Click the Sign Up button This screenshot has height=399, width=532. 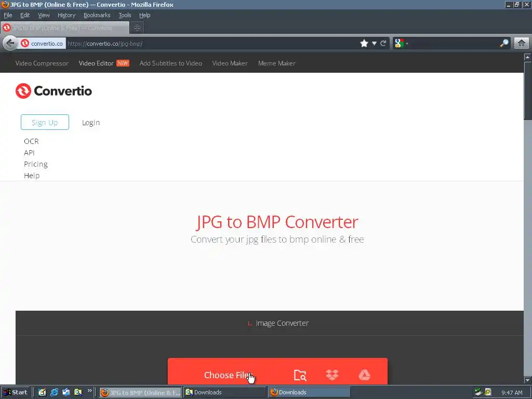(45, 122)
